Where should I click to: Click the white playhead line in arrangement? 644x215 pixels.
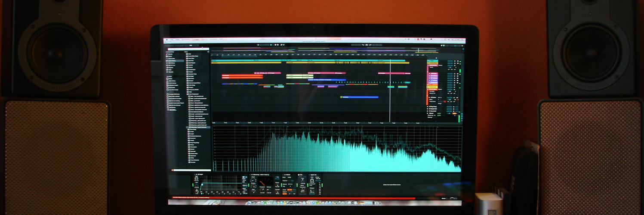(x=390, y=90)
